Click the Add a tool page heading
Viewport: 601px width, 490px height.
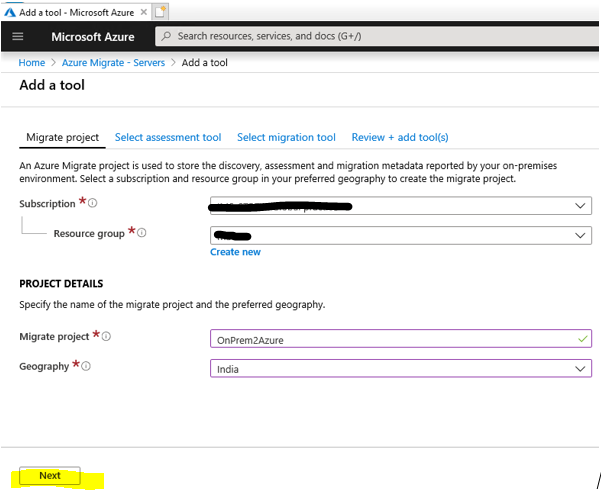click(x=52, y=85)
